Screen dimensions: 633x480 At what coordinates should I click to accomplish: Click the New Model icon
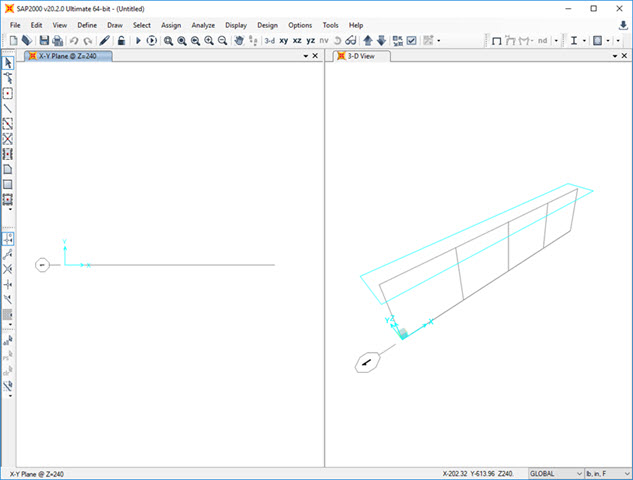[12, 41]
